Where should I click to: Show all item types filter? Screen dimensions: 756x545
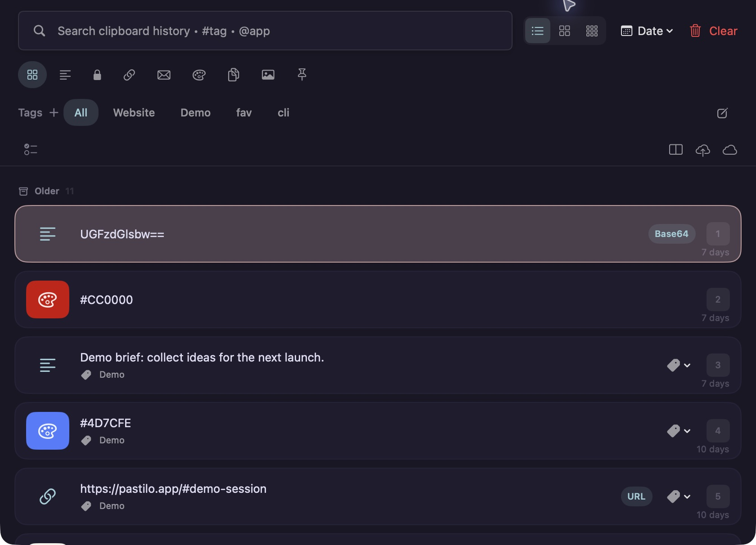32,75
